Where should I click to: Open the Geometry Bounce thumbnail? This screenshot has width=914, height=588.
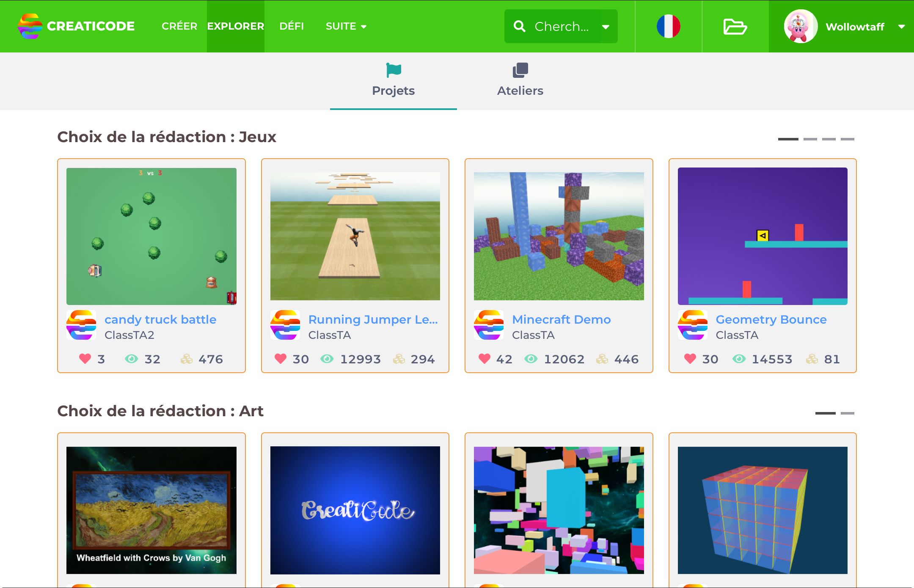[763, 236]
